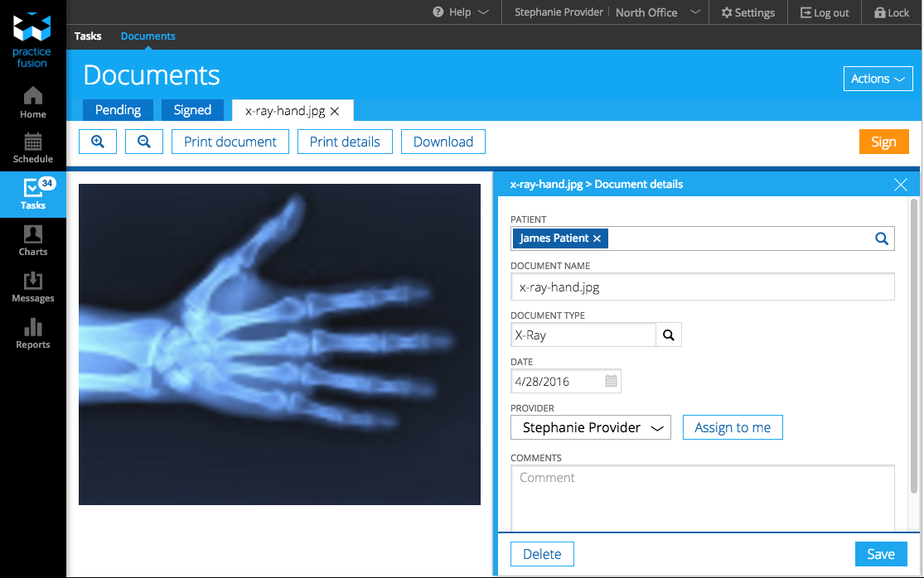Click Assign to me button
This screenshot has width=924, height=578.
coord(733,428)
